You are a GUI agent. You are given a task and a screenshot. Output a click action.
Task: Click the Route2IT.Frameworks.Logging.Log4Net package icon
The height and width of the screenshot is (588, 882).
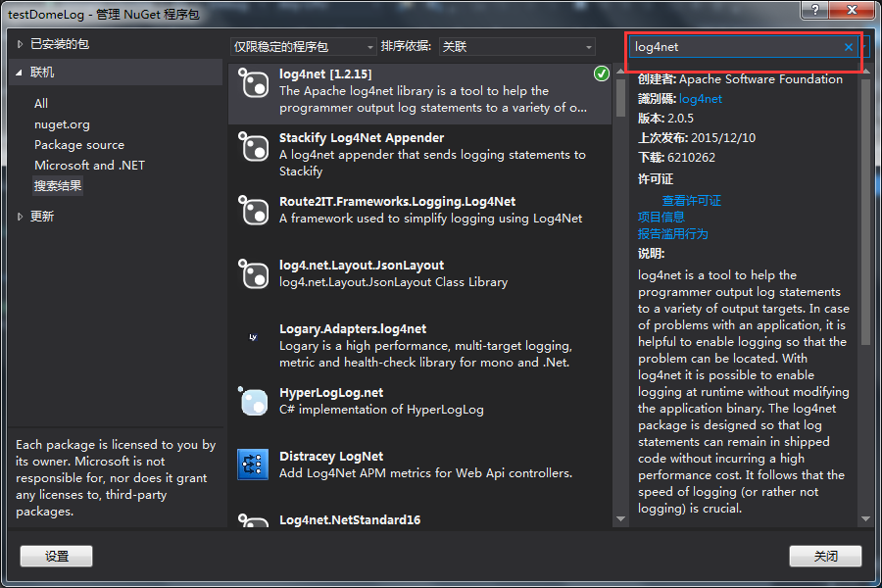254,211
